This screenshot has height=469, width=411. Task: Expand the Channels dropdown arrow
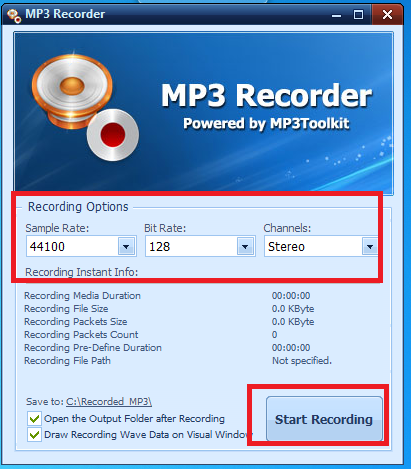click(370, 247)
